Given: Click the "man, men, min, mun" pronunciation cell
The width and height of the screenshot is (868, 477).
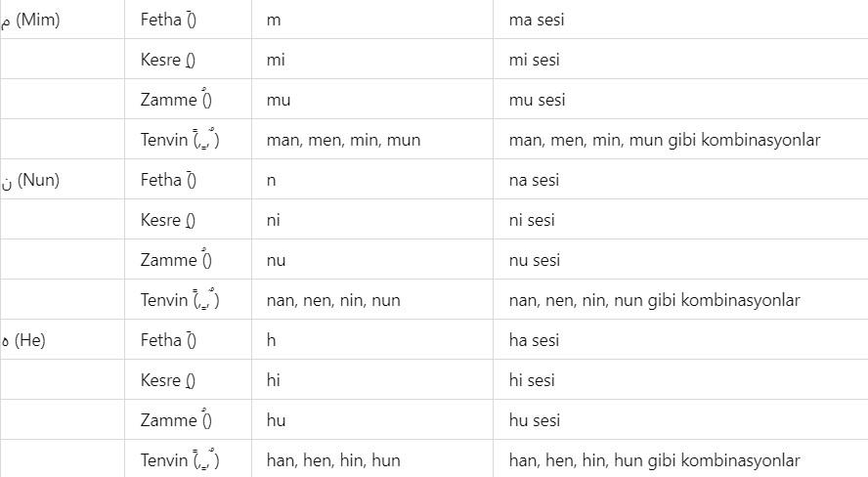Looking at the screenshot, I should 343,140.
